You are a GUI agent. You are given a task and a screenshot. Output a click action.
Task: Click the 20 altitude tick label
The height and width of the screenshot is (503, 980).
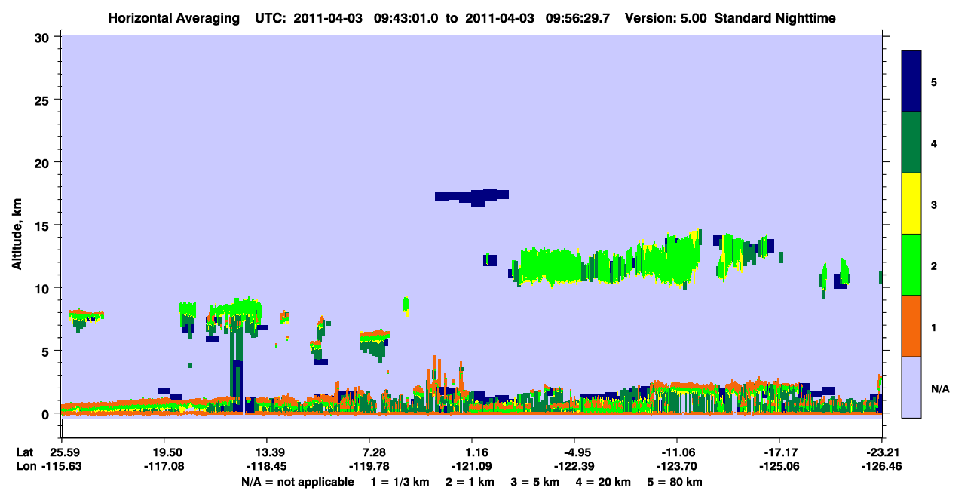44,162
